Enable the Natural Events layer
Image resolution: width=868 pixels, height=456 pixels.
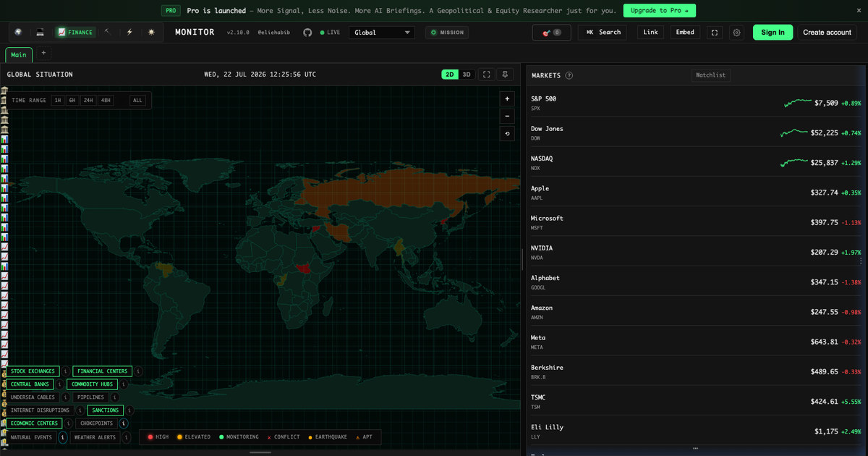31,437
